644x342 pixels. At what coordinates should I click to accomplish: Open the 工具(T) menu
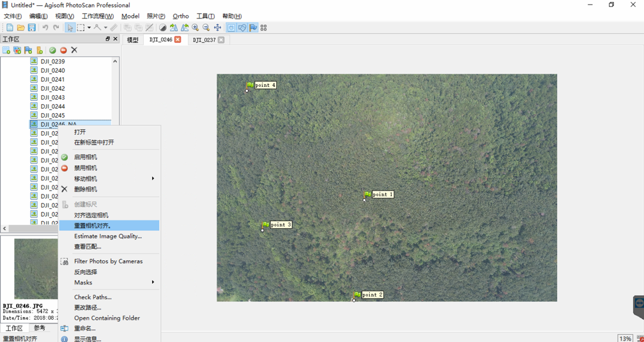pos(205,16)
